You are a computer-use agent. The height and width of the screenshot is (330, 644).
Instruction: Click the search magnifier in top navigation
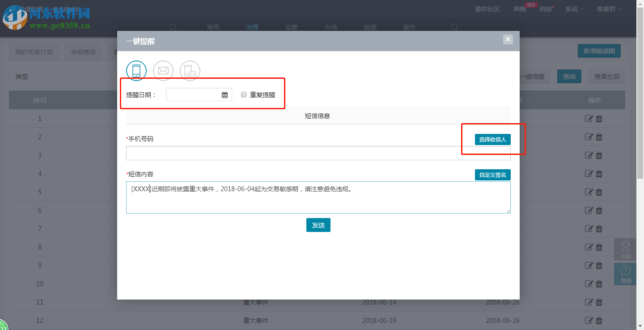click(454, 27)
